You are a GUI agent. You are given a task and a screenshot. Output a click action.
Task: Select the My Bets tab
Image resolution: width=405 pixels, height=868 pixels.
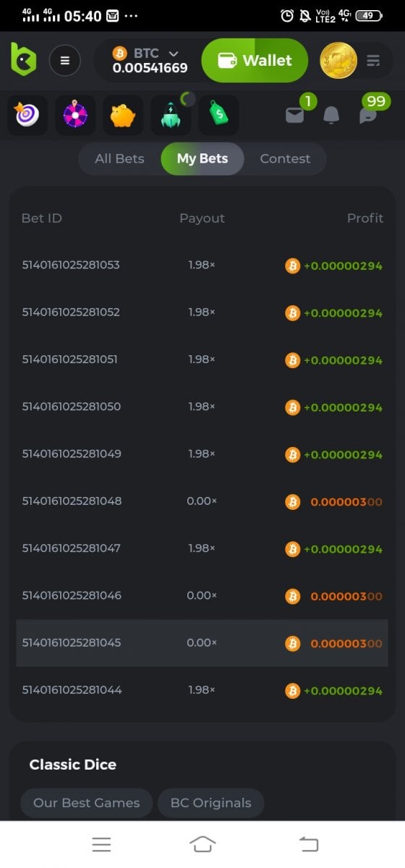coord(202,158)
